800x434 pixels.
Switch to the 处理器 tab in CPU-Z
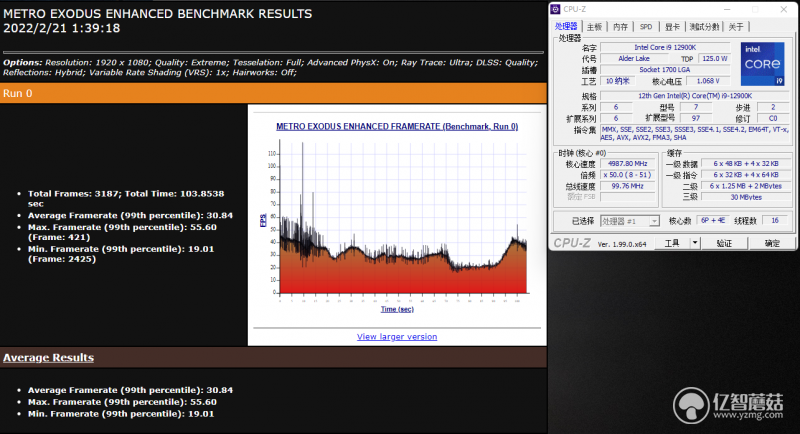click(566, 27)
